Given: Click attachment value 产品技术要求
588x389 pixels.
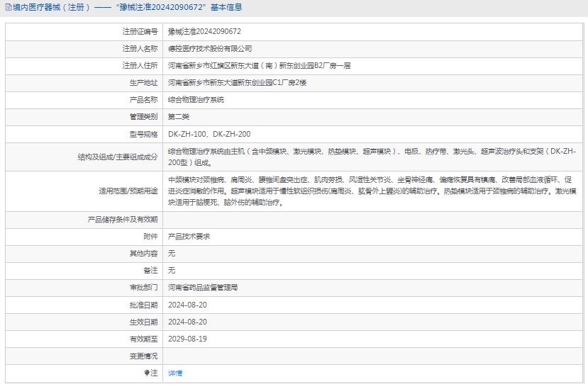Looking at the screenshot, I should pos(189,236).
